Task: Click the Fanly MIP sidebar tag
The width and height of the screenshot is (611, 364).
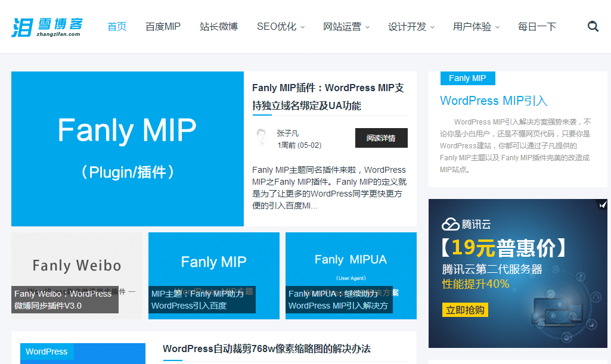Action: click(x=467, y=78)
